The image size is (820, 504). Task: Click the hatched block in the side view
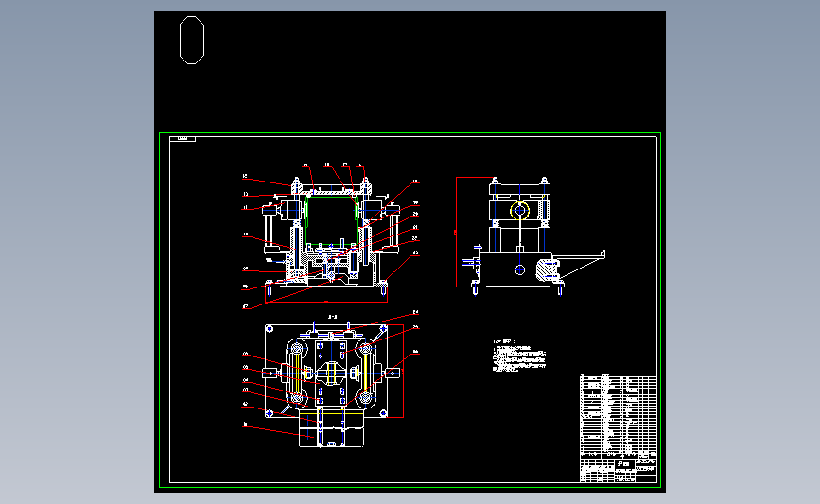pos(547,270)
